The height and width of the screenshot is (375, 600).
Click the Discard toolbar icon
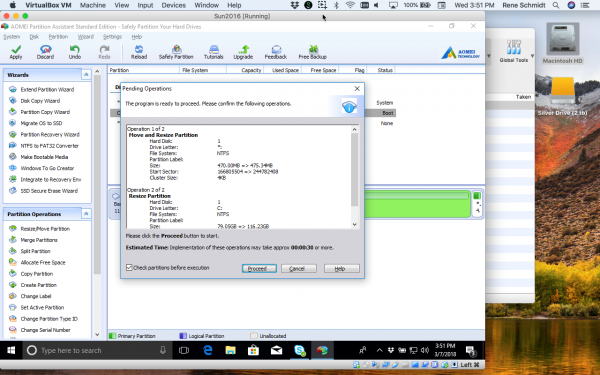tap(45, 52)
